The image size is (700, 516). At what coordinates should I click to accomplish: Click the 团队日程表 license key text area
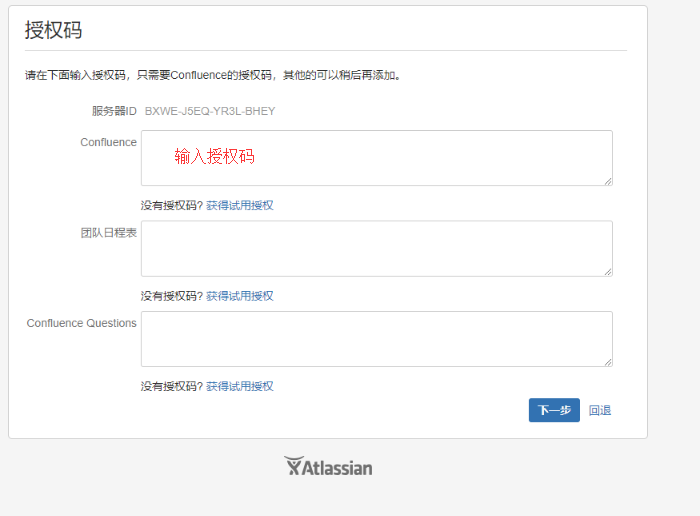pyautogui.click(x=377, y=249)
